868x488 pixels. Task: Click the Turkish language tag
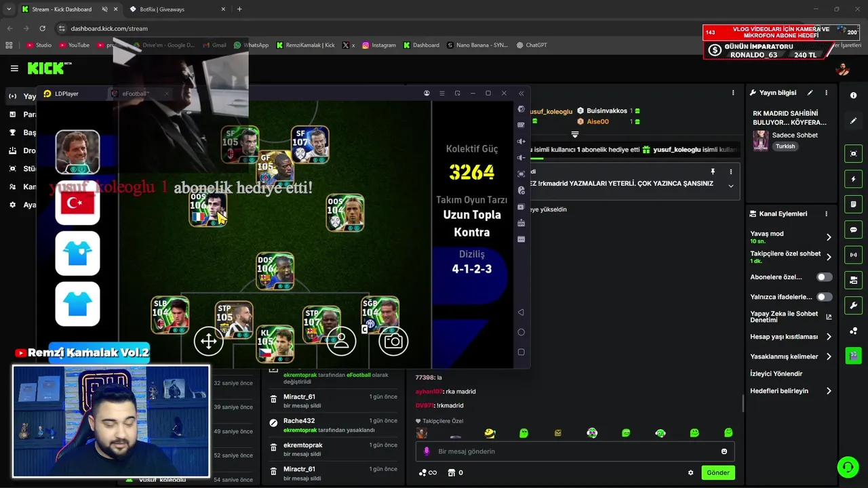tap(785, 146)
